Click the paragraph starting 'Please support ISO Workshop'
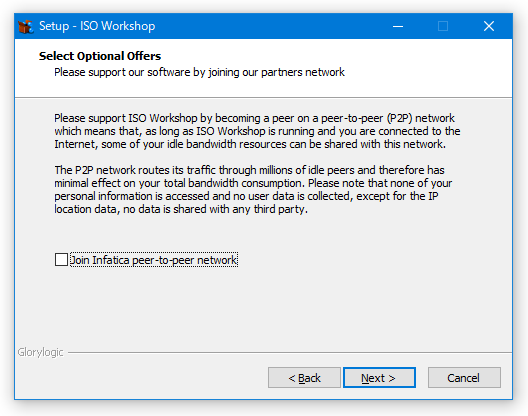The height and width of the screenshot is (416, 528). (x=257, y=131)
